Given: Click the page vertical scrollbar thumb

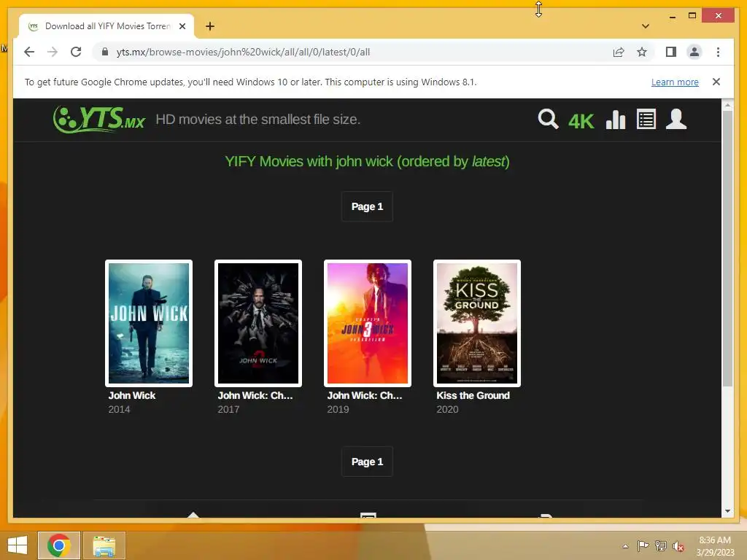Looking at the screenshot, I should pyautogui.click(x=727, y=249).
